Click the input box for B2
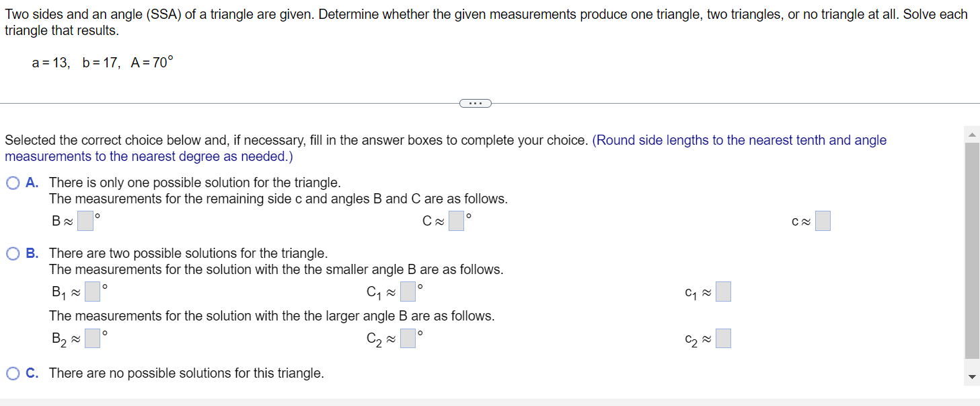 [x=92, y=338]
